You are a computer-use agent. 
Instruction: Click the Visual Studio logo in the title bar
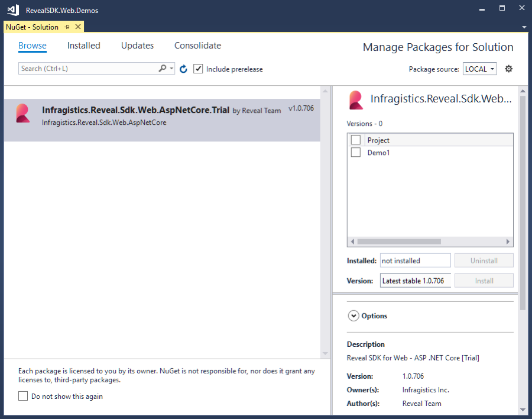(12, 9)
